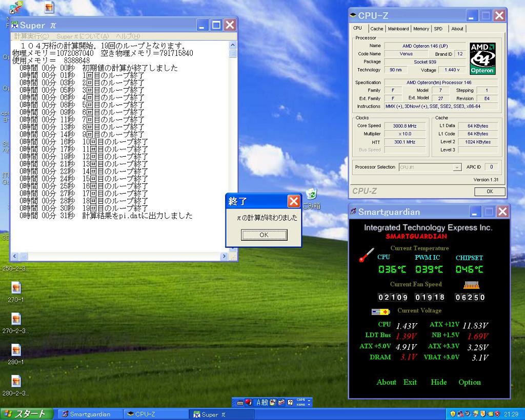
Task: Click the Smartguardian title bar app icon
Action: pos(353,212)
